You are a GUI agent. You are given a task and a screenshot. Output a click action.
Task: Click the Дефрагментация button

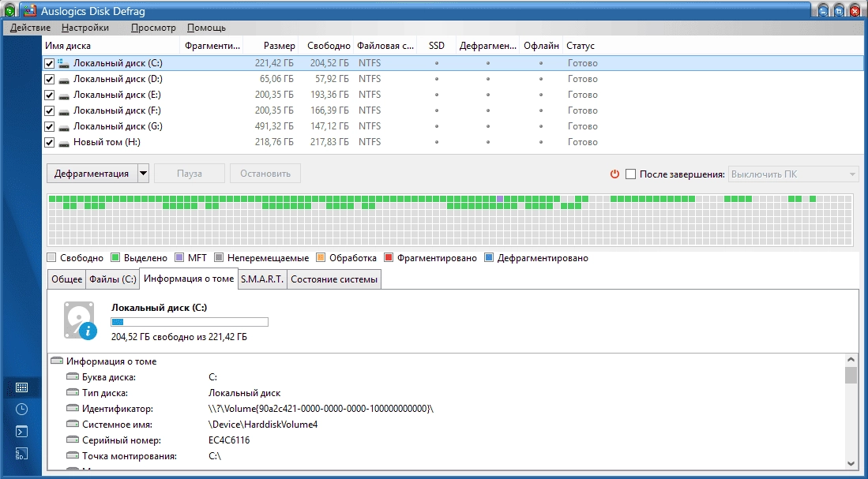[x=92, y=173]
